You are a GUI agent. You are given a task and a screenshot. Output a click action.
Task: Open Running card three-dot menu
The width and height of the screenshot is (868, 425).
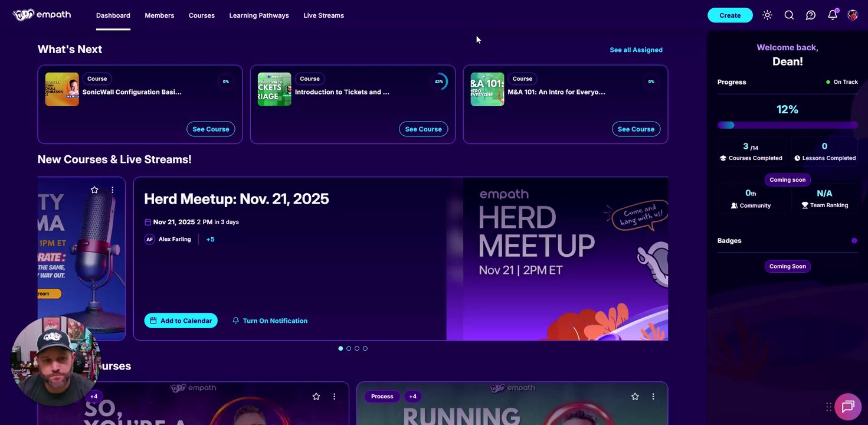coord(653,397)
